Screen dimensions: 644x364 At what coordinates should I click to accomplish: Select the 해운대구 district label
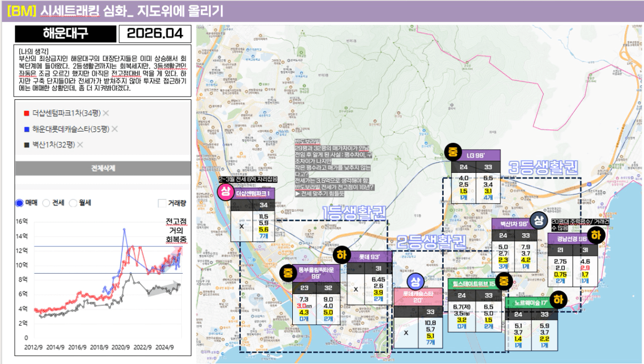point(65,34)
